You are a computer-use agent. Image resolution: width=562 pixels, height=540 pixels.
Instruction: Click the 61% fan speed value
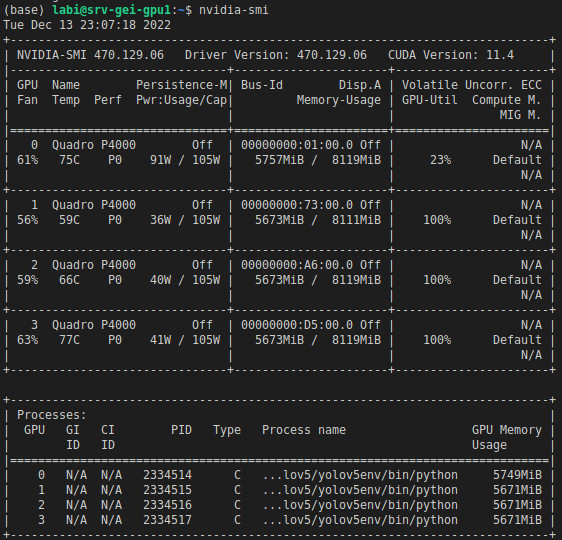(28, 160)
